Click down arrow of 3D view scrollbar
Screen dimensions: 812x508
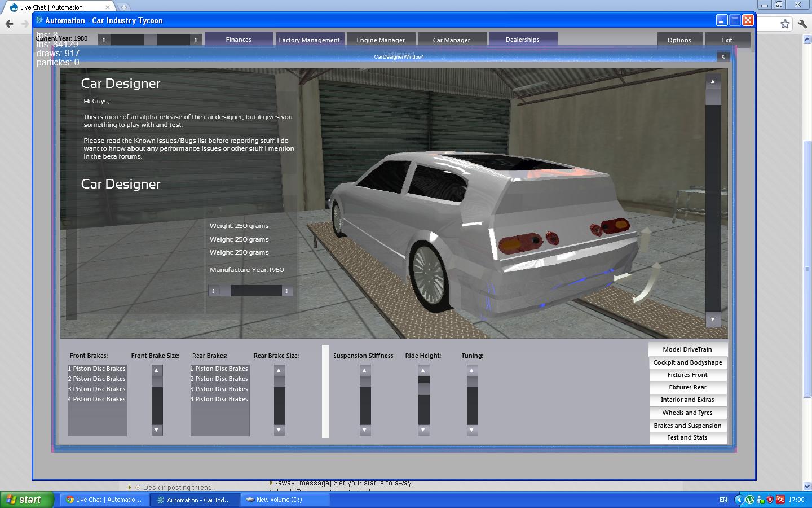point(713,319)
